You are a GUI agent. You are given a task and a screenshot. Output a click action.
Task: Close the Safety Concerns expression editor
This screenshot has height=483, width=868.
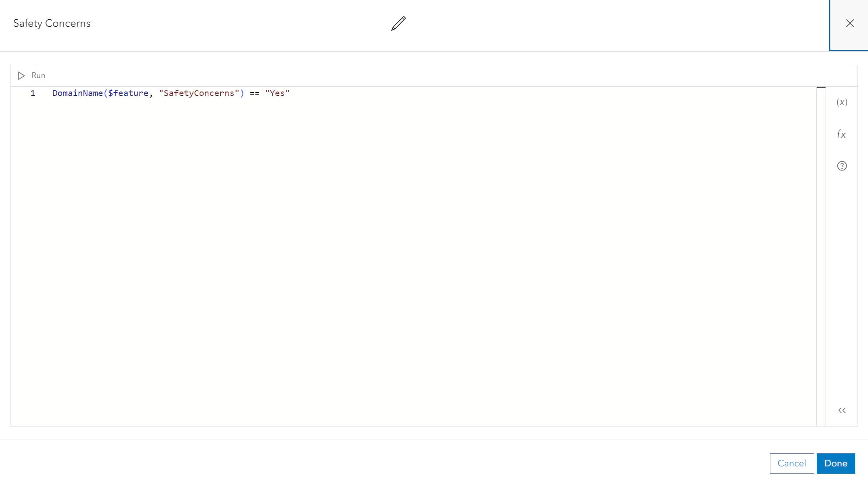(849, 23)
